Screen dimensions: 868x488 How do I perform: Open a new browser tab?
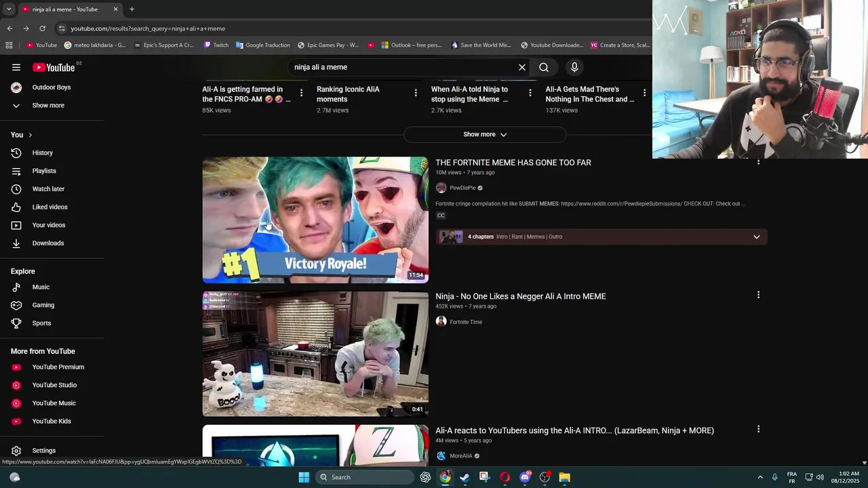coord(132,9)
